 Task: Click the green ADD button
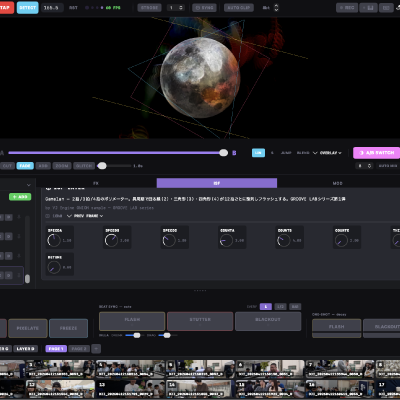pyautogui.click(x=20, y=197)
